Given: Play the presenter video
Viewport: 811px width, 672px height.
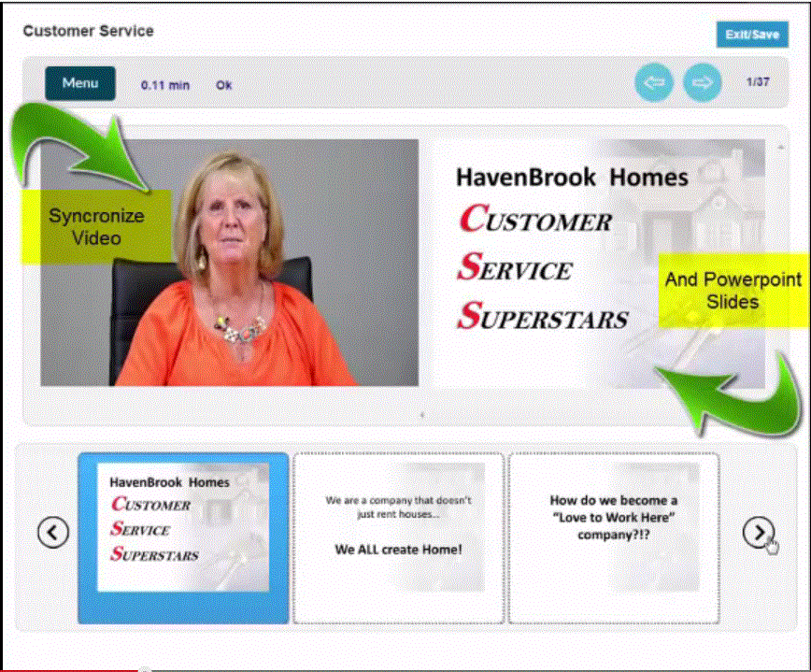Looking at the screenshot, I should (x=230, y=263).
